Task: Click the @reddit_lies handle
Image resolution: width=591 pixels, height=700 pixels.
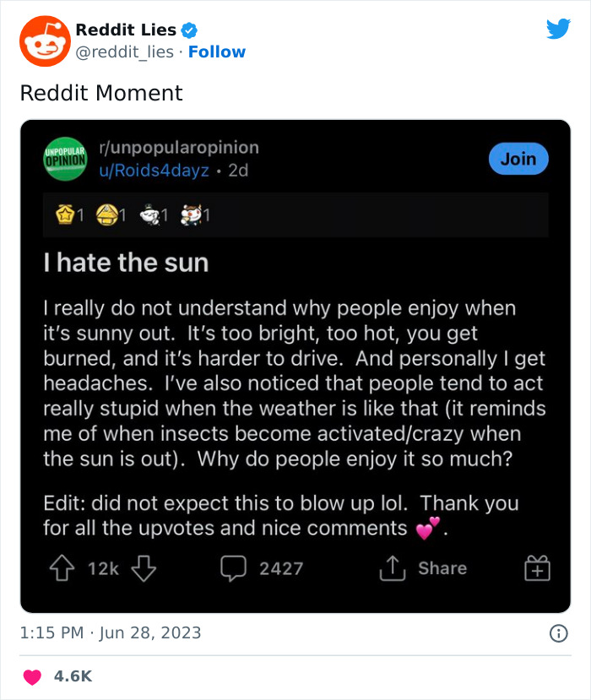Action: point(125,52)
